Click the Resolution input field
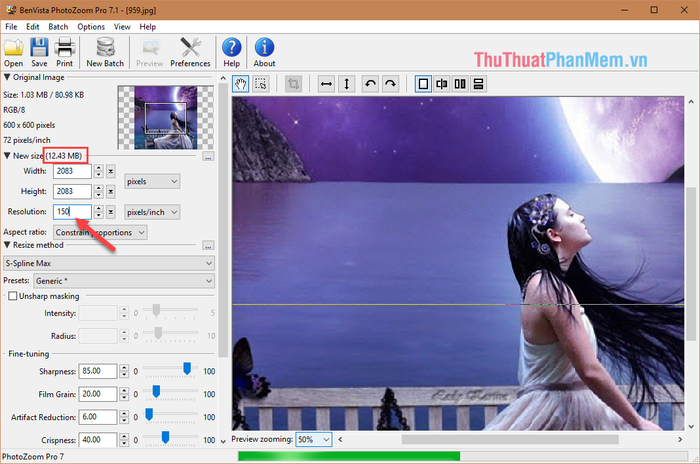Viewport: 700px width, 464px height. click(72, 212)
